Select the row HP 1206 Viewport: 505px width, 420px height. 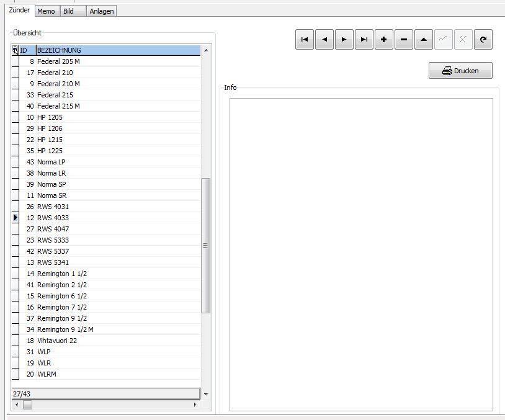(x=106, y=128)
